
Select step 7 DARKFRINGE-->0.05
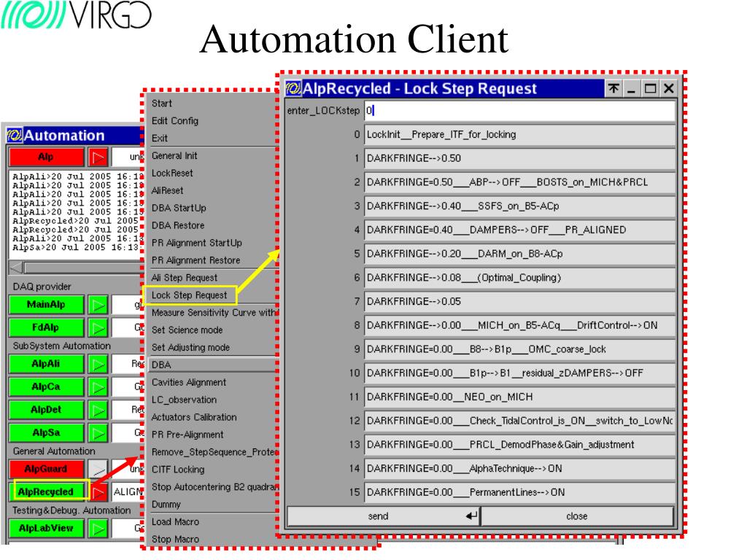[519, 301]
